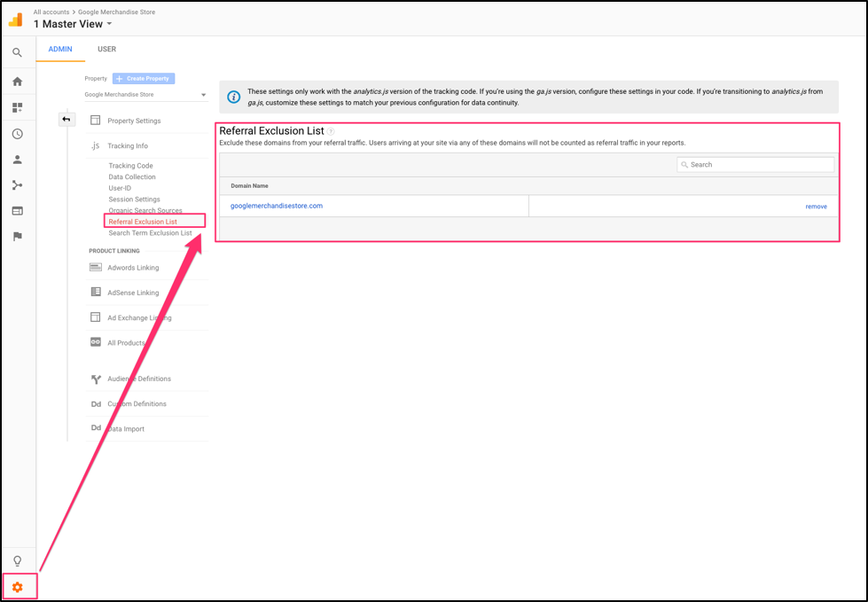The height and width of the screenshot is (602, 868).
Task: Select Organic Search Sources item
Action: coord(145,210)
